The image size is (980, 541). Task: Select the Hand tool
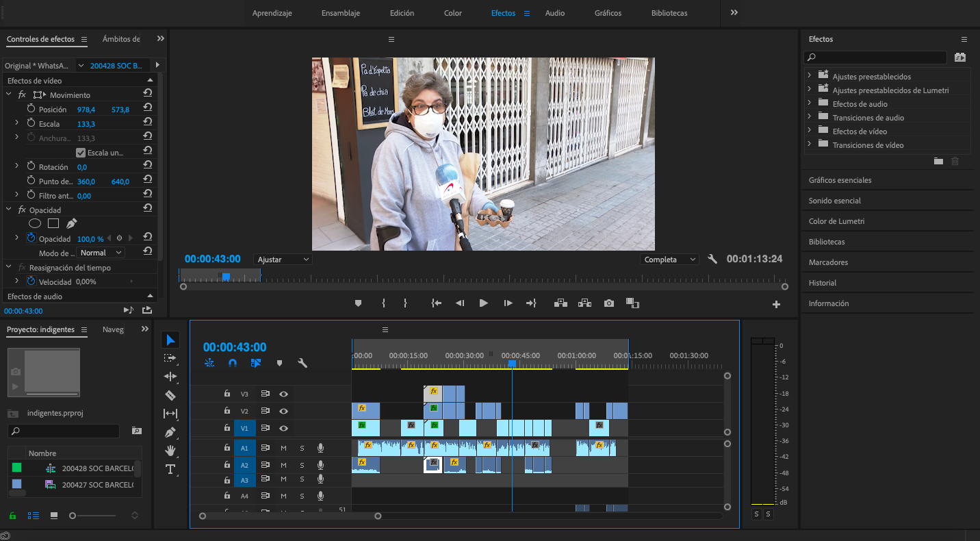170,451
